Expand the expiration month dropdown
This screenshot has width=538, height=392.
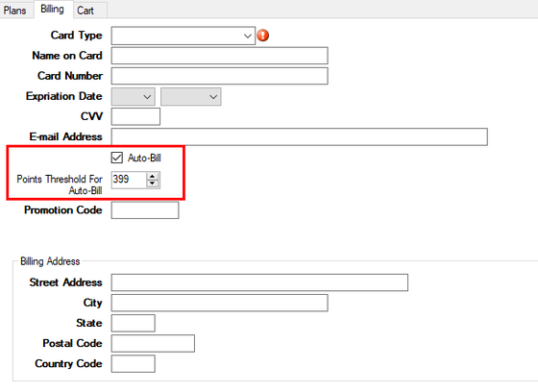click(134, 97)
